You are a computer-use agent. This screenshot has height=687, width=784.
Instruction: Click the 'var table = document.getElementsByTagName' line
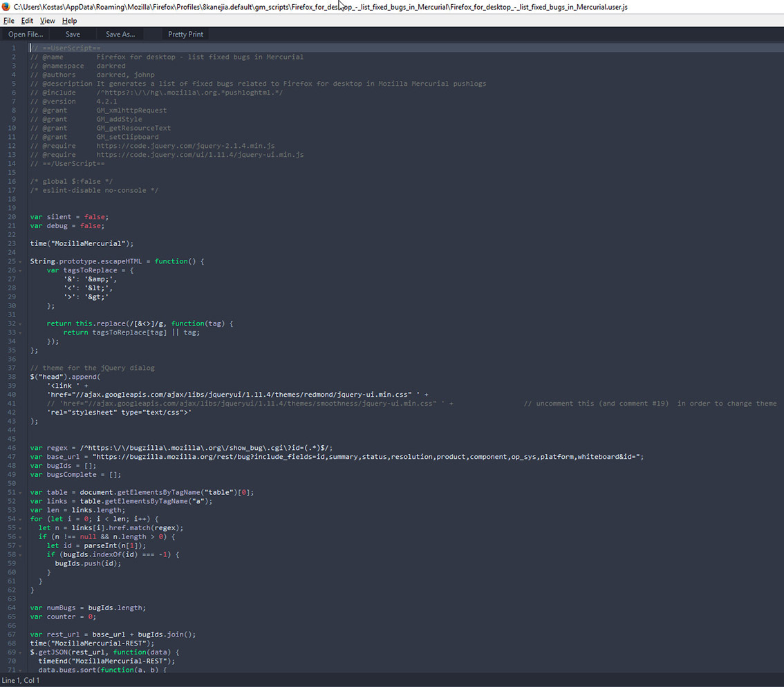pos(142,493)
